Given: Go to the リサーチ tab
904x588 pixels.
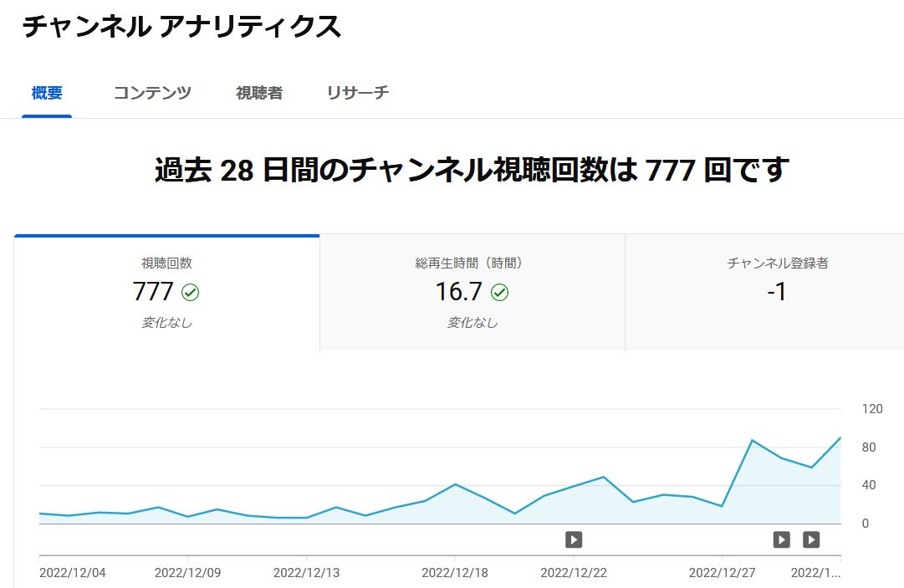Looking at the screenshot, I should pos(357,93).
